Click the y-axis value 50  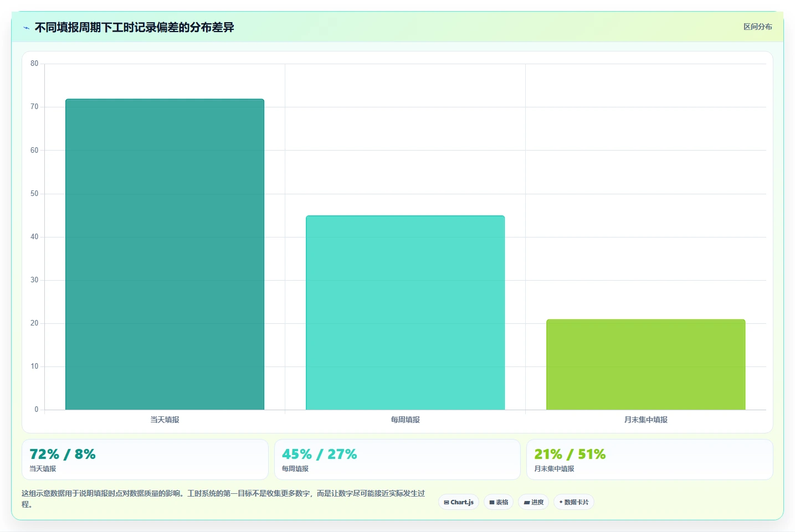tap(34, 194)
